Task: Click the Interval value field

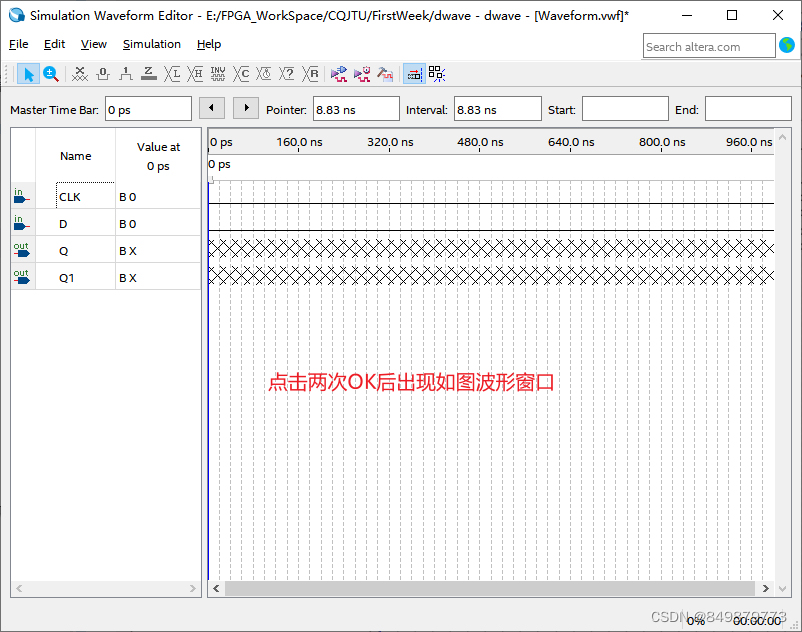Action: coord(498,109)
